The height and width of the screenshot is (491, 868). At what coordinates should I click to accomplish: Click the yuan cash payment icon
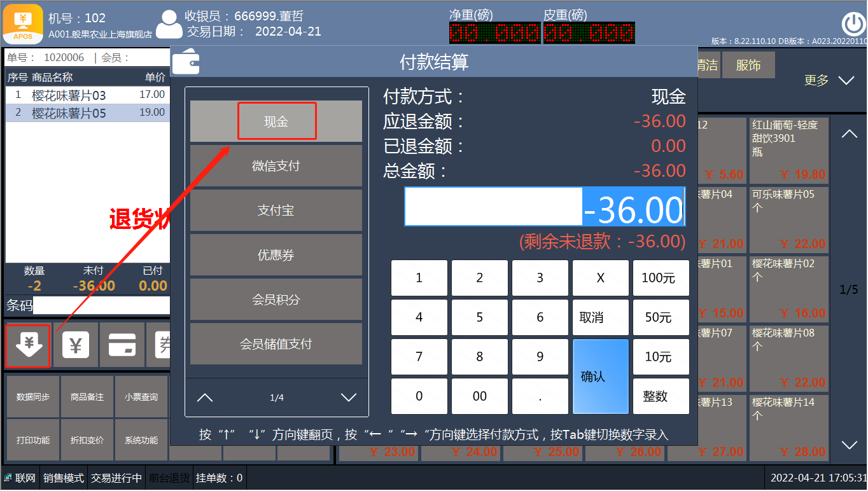pyautogui.click(x=76, y=345)
